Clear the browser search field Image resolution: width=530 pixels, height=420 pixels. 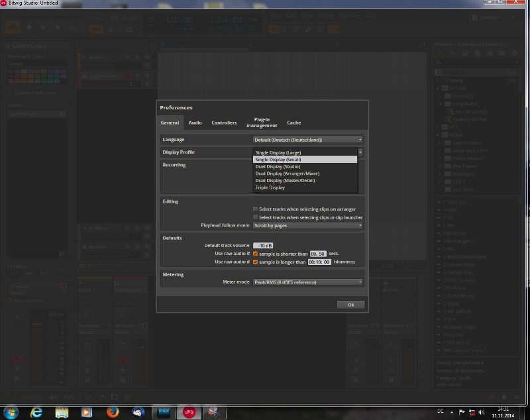(x=517, y=62)
